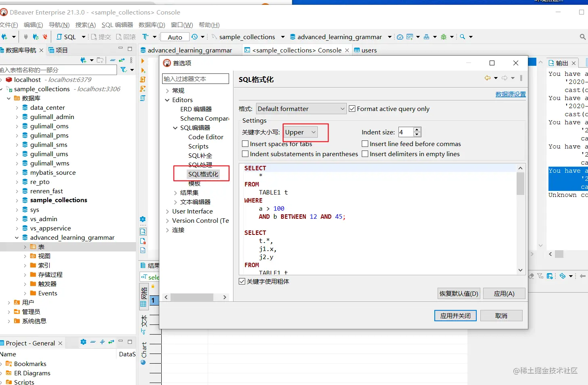Click the red disconnect plug icon

click(x=45, y=37)
